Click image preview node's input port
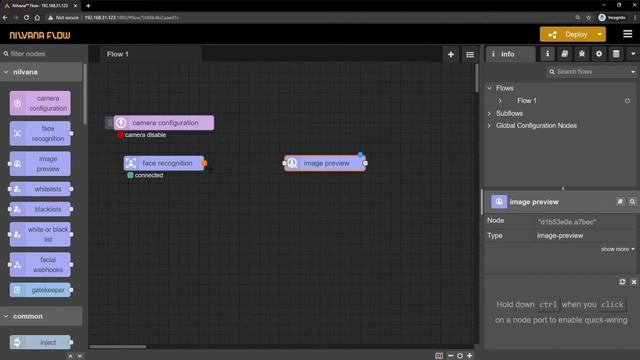The width and height of the screenshot is (640, 360). point(284,163)
